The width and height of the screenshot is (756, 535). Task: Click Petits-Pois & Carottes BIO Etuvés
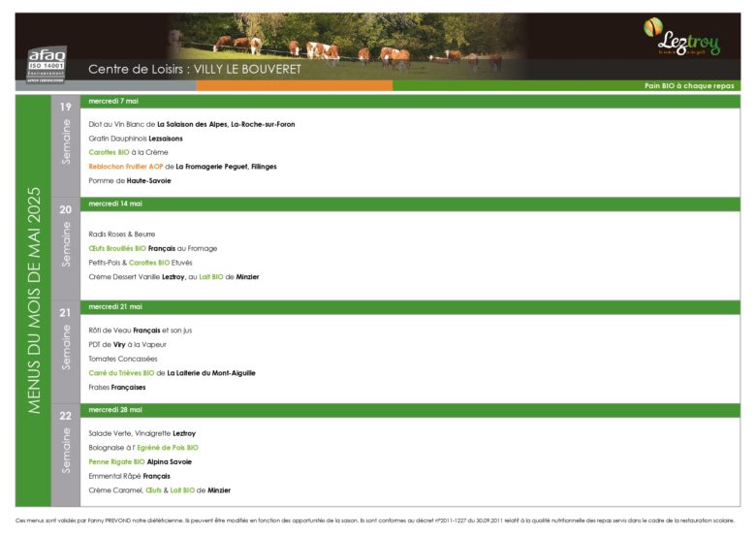pyautogui.click(x=141, y=263)
